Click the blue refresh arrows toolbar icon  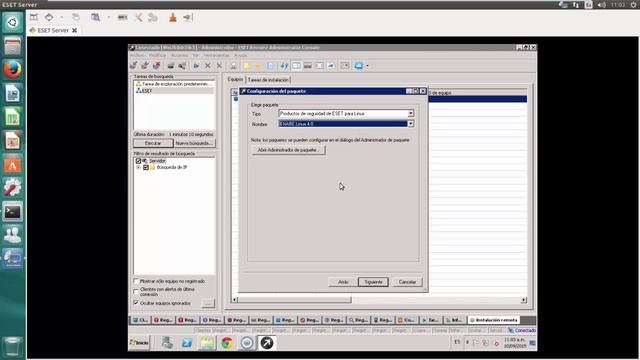pos(284,66)
